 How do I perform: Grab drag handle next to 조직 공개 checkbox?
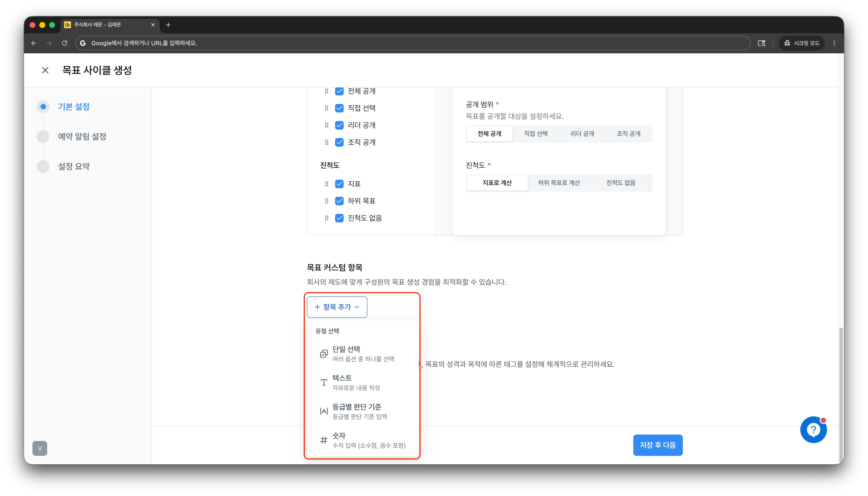(x=326, y=142)
